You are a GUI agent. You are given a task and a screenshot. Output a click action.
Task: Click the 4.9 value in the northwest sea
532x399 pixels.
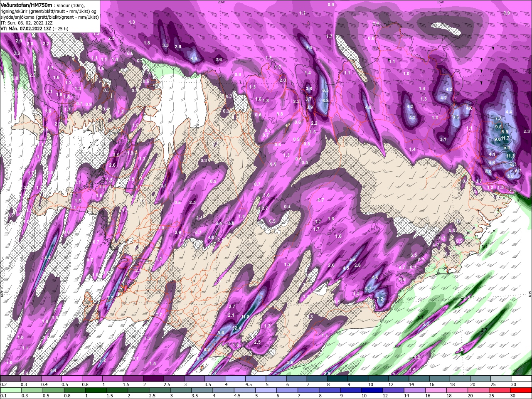click(x=194, y=59)
